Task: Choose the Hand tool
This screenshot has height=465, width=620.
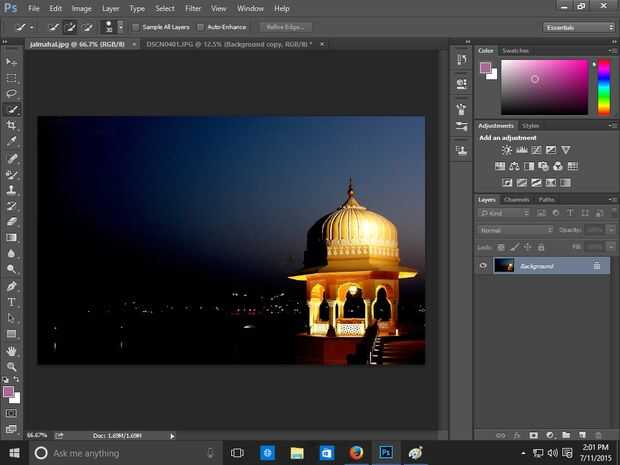Action: 12,351
